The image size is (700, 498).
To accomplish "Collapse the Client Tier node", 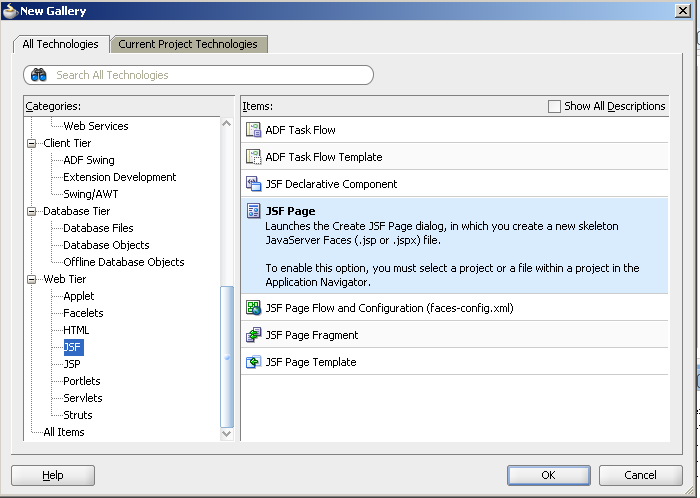I will click(32, 143).
